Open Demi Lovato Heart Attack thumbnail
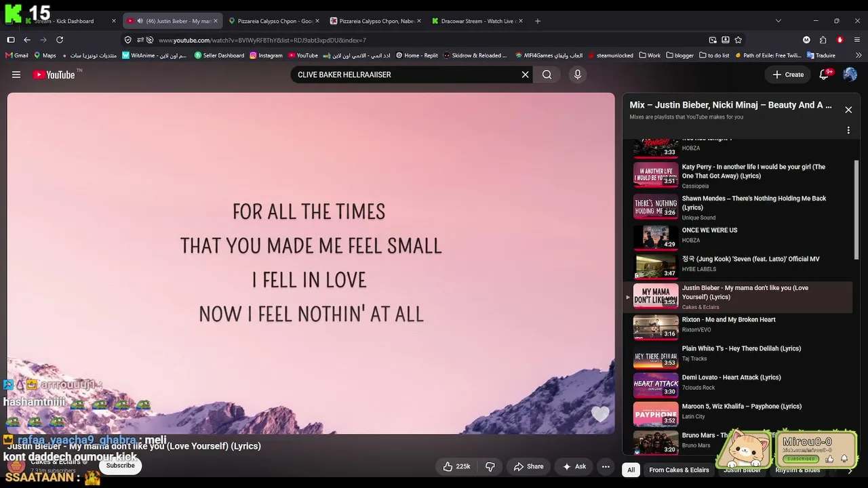The height and width of the screenshot is (488, 868). click(x=656, y=384)
